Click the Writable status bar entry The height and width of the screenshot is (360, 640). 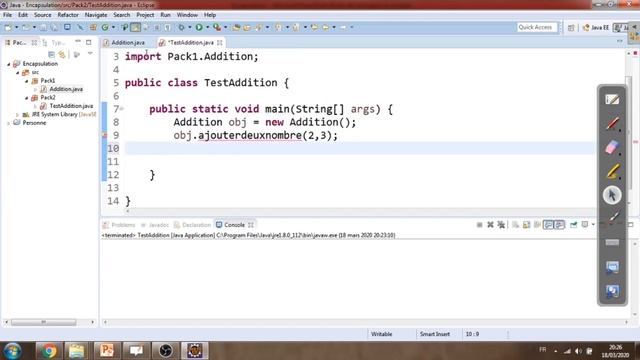coord(381,334)
